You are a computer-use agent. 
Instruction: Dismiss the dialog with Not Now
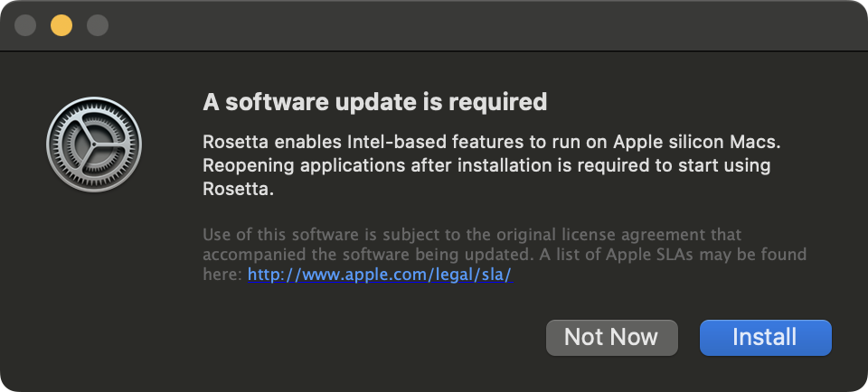(x=611, y=337)
